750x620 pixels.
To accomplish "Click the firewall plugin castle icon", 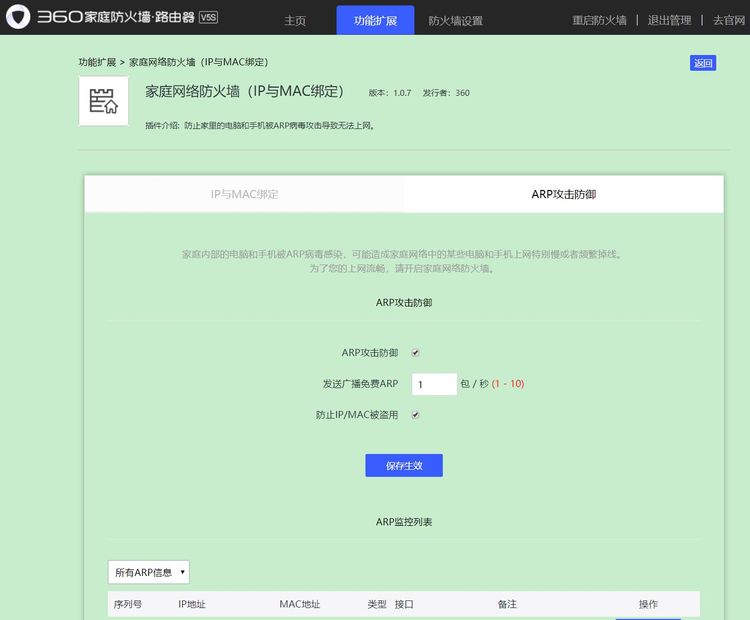I will [103, 101].
